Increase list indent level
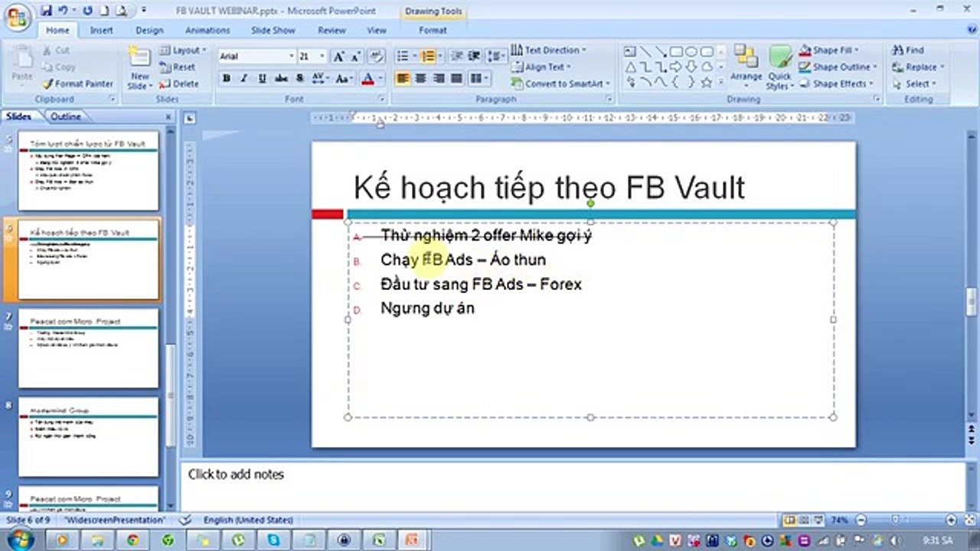 pyautogui.click(x=475, y=57)
